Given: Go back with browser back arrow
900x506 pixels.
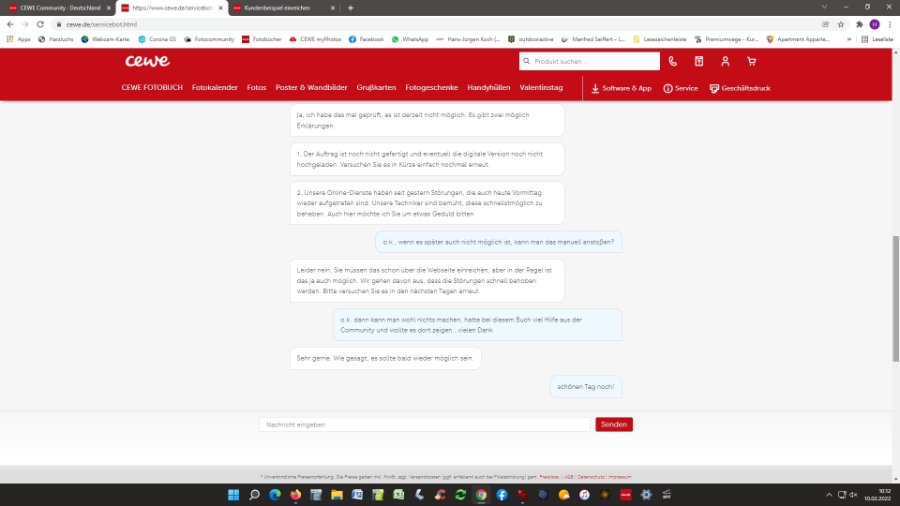Looking at the screenshot, I should tap(10, 24).
